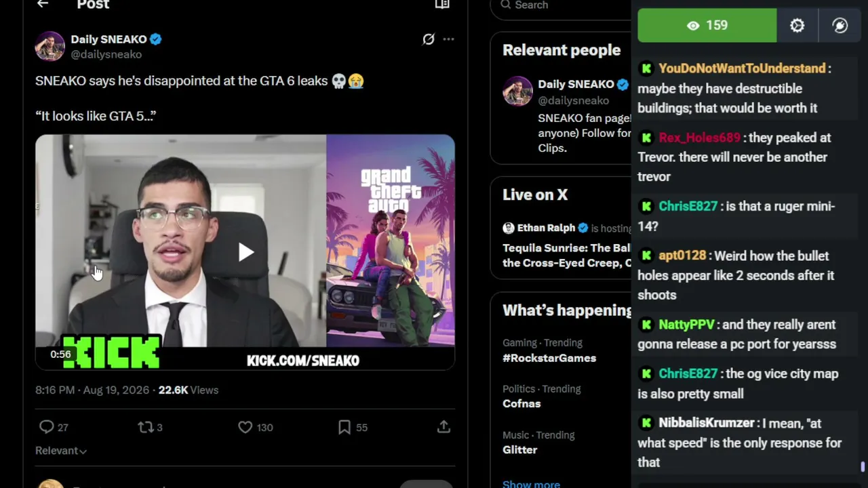The height and width of the screenshot is (488, 868).
Task: Reply to the post via comment icon
Action: [46, 427]
